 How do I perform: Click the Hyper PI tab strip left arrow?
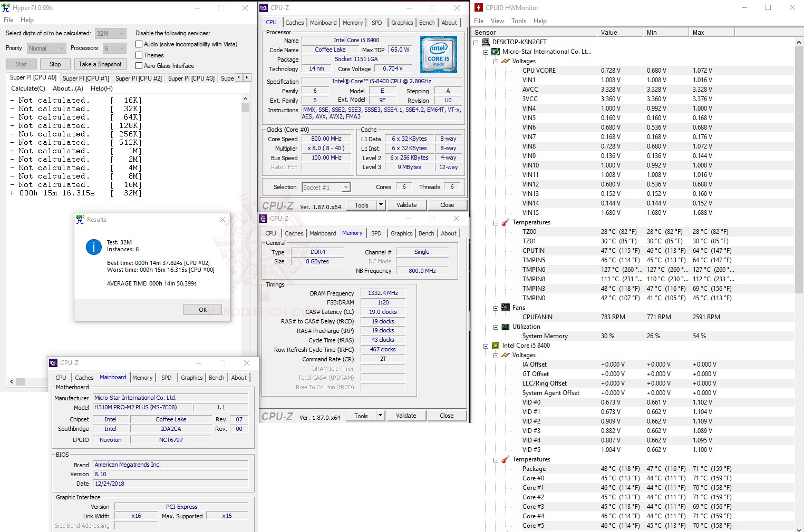[239, 77]
